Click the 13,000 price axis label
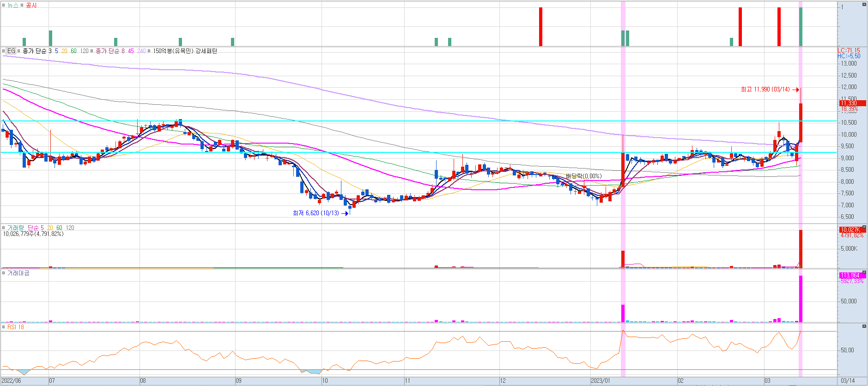 (x=849, y=64)
